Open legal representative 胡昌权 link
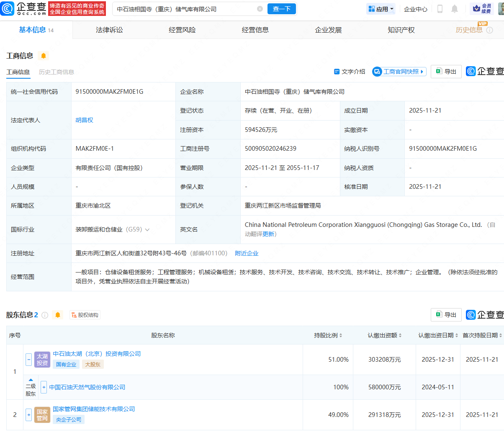The image size is (504, 432). (85, 120)
